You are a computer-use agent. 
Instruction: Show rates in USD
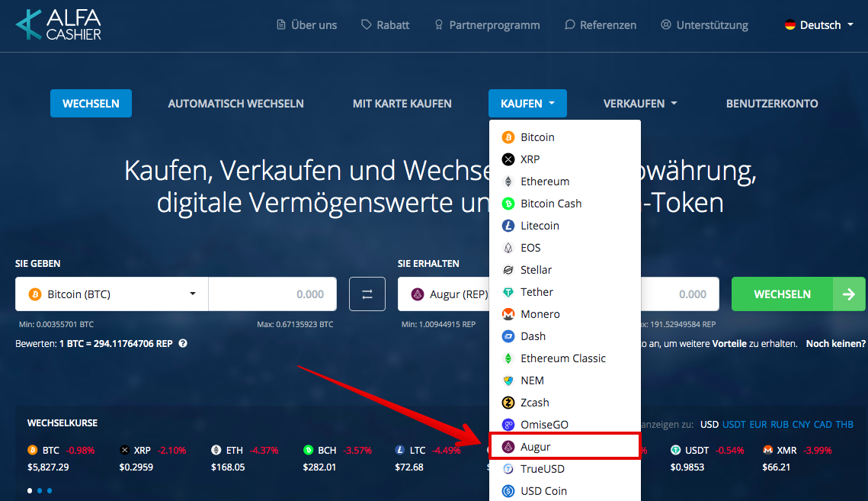(709, 425)
